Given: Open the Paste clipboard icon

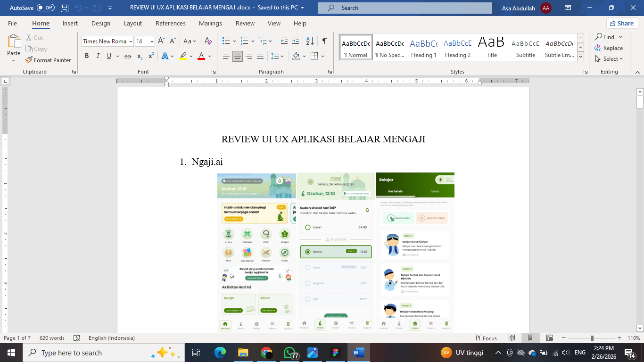Looking at the screenshot, I should click(x=14, y=41).
